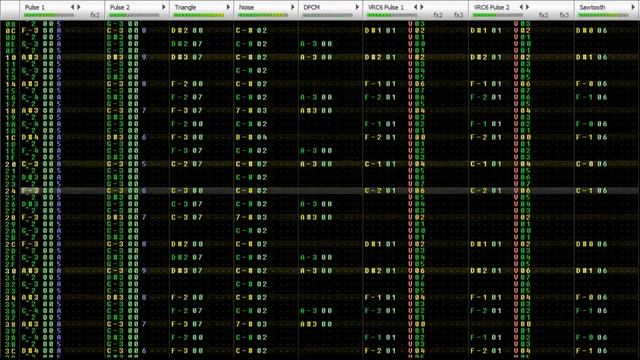Select DPCM note A-3 00 in row 0E

(316, 44)
